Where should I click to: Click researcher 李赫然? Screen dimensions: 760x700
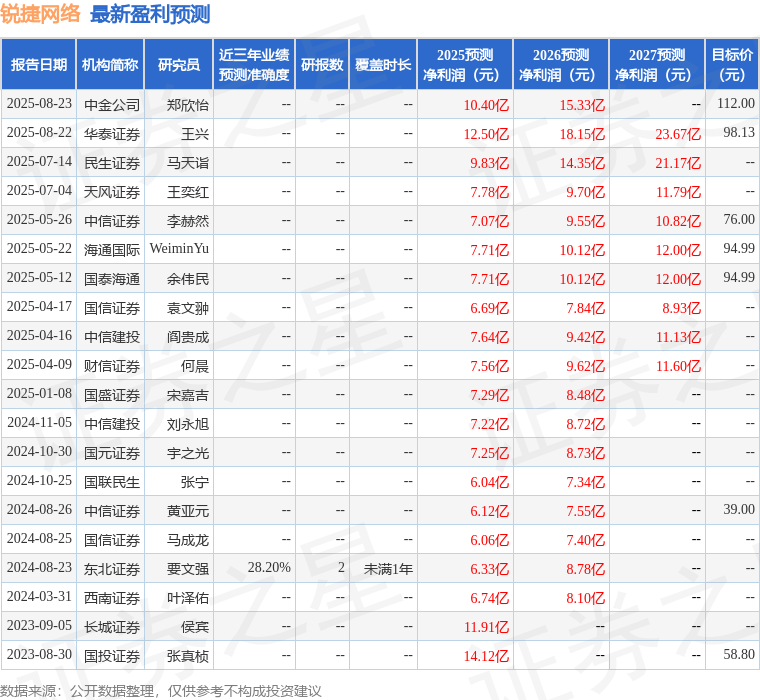pos(188,221)
